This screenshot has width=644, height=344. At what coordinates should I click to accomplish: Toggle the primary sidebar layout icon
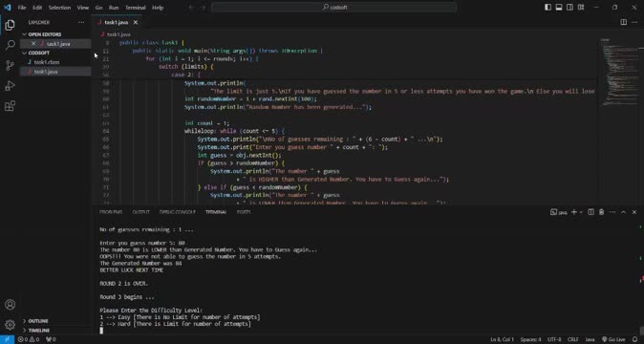point(547,8)
